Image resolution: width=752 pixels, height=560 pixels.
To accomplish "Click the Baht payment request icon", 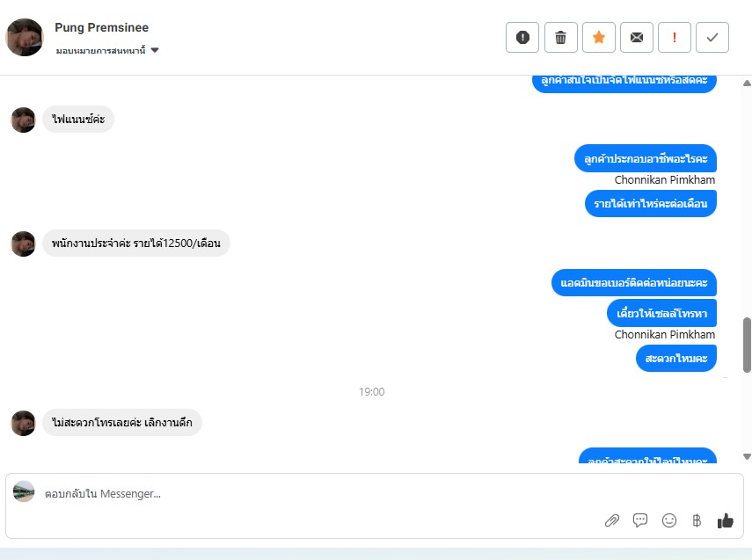I will 697,520.
